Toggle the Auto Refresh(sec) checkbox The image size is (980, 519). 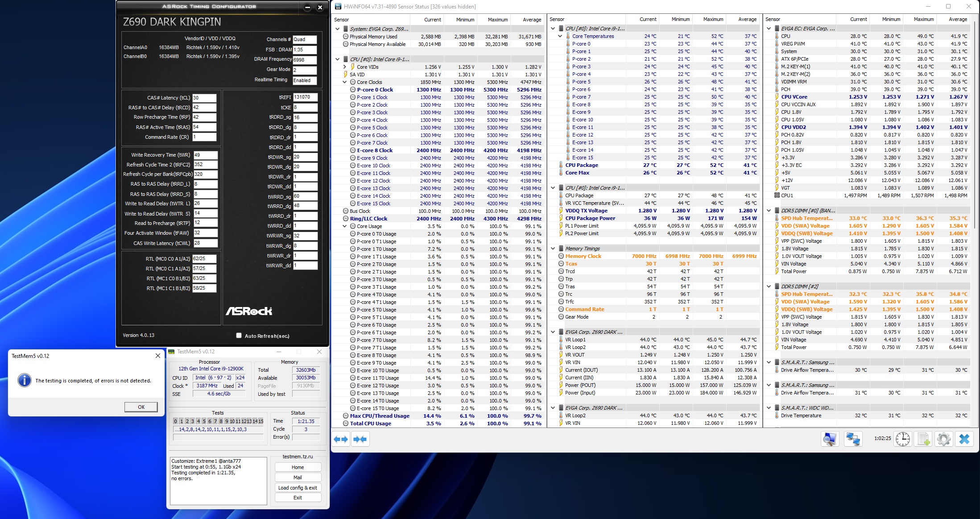(239, 336)
